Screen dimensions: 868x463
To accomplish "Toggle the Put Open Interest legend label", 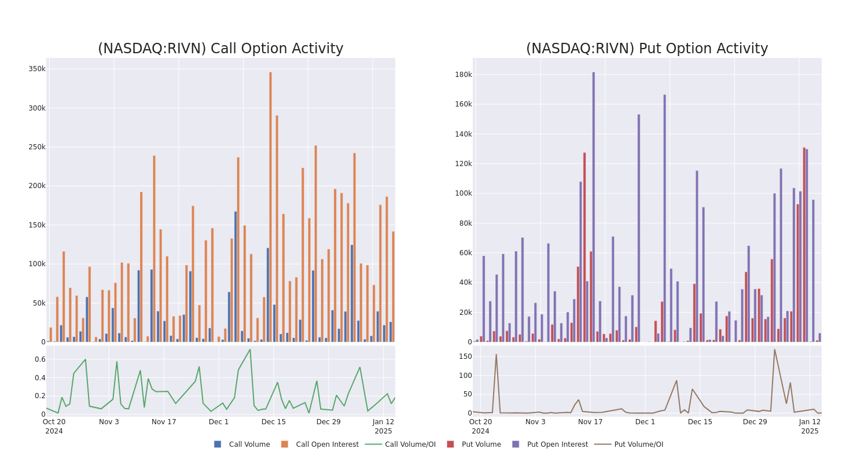I will [x=557, y=444].
